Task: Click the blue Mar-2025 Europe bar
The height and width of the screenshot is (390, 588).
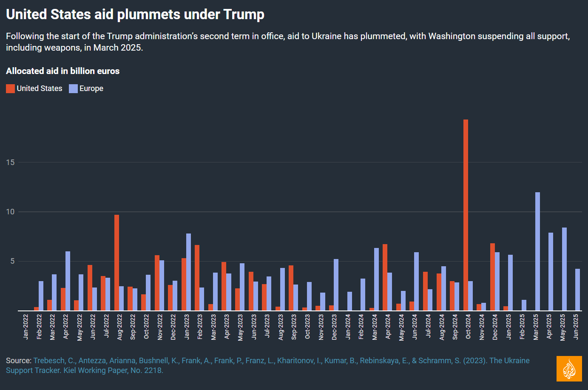Action: click(537, 251)
